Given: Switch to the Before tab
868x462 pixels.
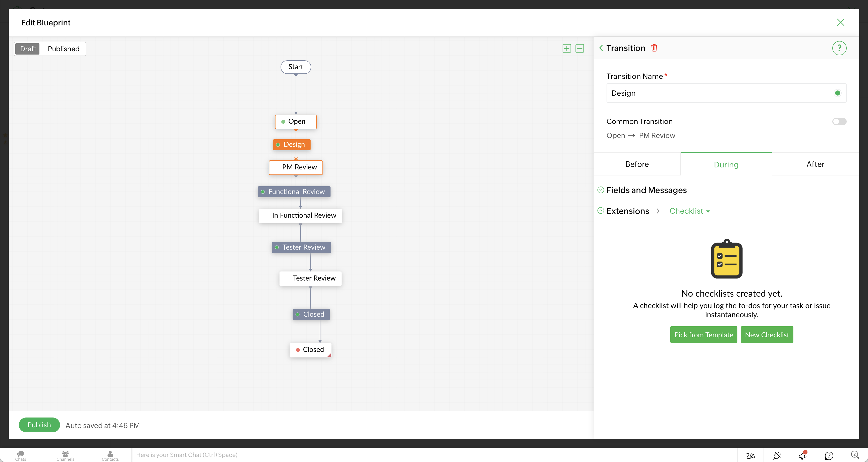Looking at the screenshot, I should (637, 164).
